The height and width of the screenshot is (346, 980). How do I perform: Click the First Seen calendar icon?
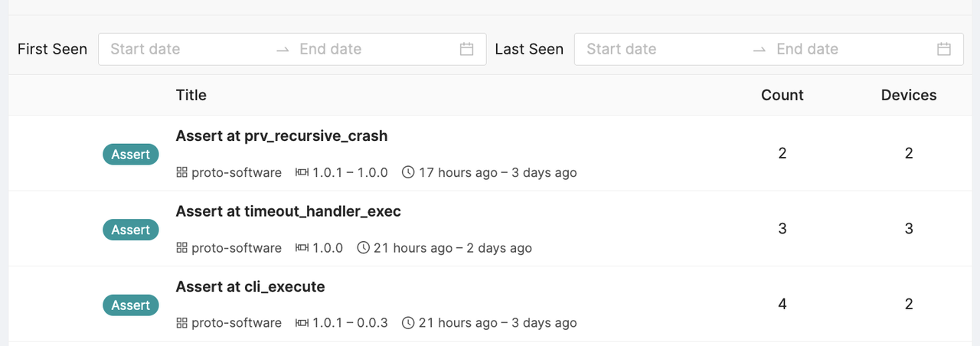pos(467,49)
